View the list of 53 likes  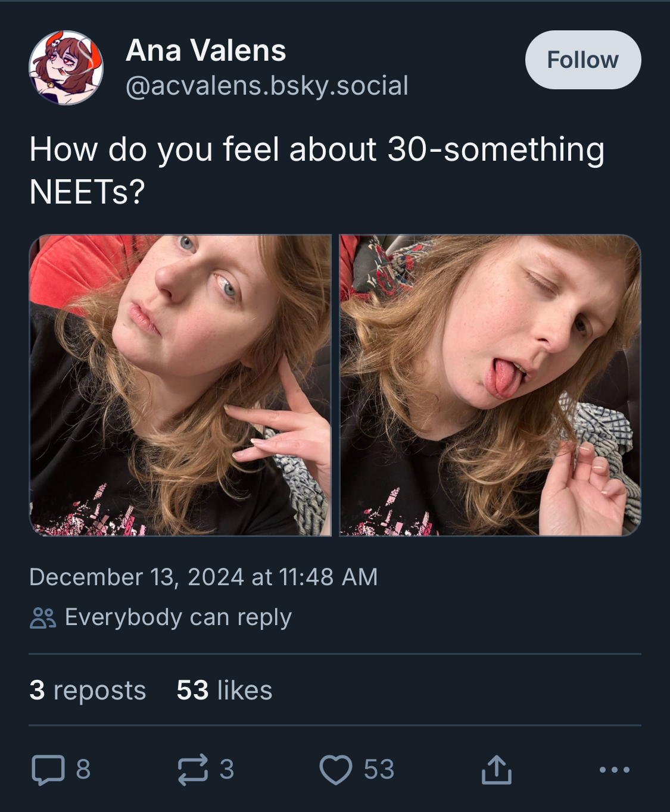(224, 690)
